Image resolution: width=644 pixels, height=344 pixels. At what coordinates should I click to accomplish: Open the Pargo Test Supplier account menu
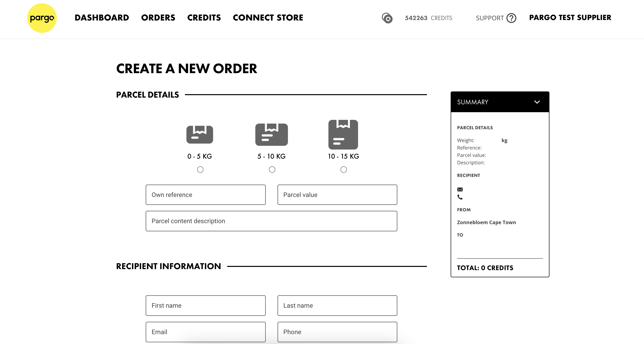(x=570, y=18)
